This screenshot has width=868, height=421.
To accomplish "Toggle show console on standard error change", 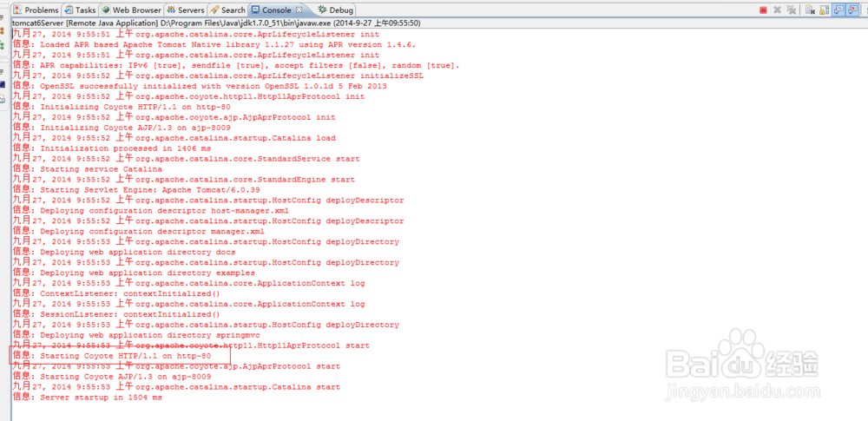I will click(852, 10).
